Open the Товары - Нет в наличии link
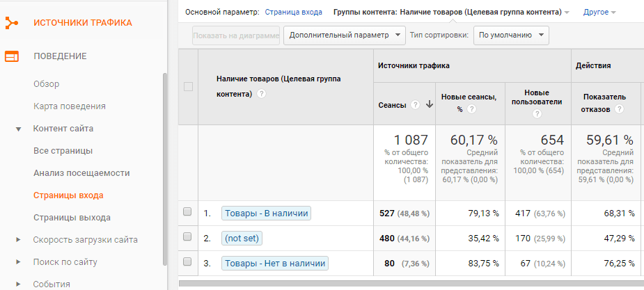Viewport: 644px width, 290px height. coord(275,264)
